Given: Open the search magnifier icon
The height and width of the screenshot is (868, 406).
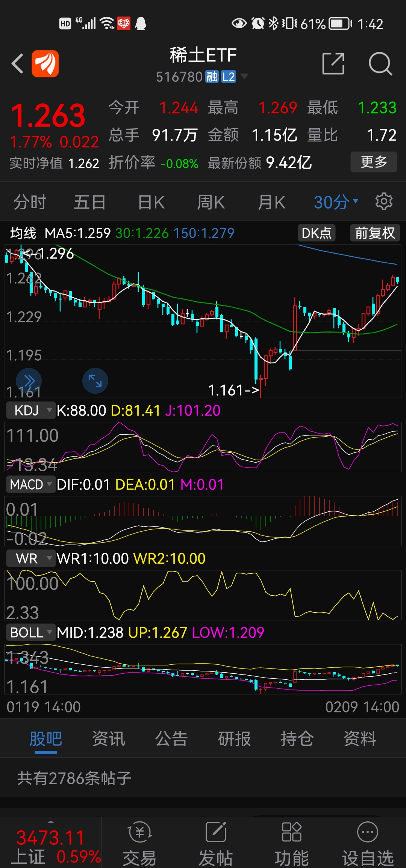Looking at the screenshot, I should coord(380,64).
